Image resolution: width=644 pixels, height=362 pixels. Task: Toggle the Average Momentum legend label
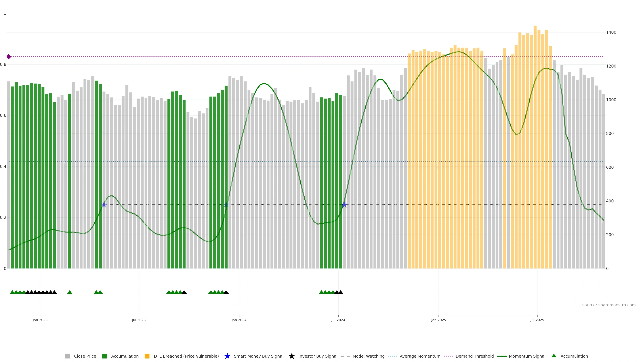click(420, 356)
